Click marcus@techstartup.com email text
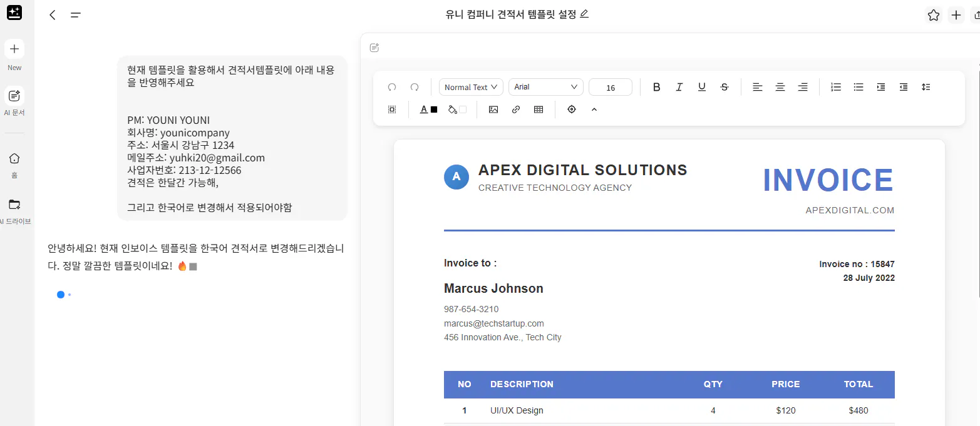 click(494, 323)
